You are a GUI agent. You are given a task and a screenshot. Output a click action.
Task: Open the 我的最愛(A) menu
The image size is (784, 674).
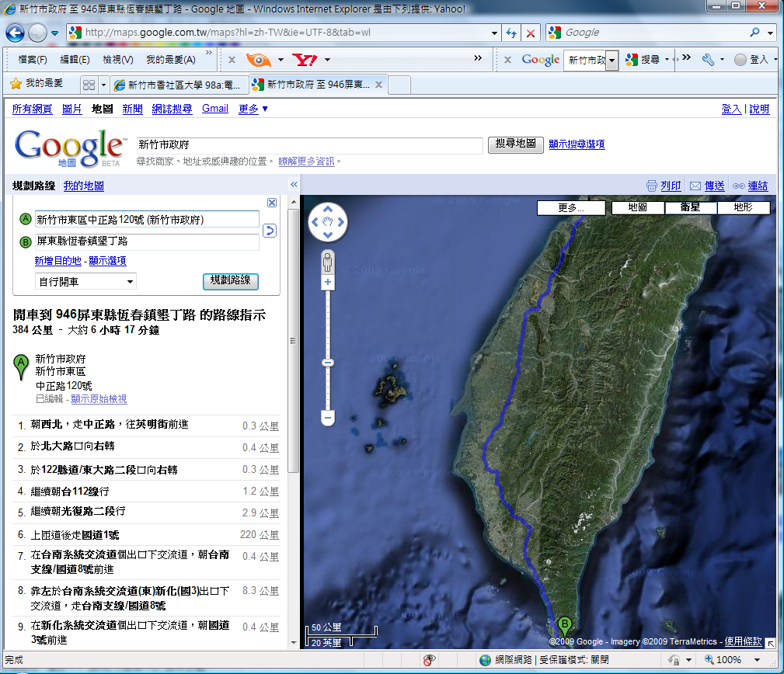[170, 60]
